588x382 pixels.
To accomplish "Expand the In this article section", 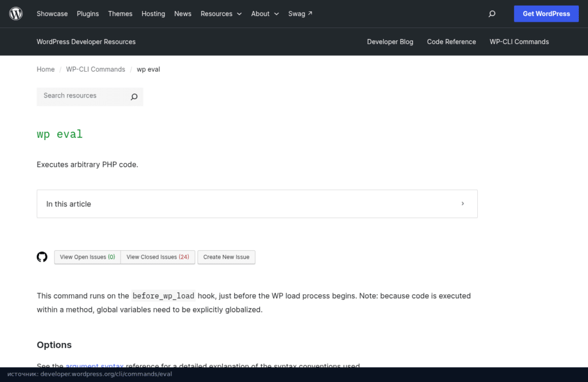I will pyautogui.click(x=257, y=204).
